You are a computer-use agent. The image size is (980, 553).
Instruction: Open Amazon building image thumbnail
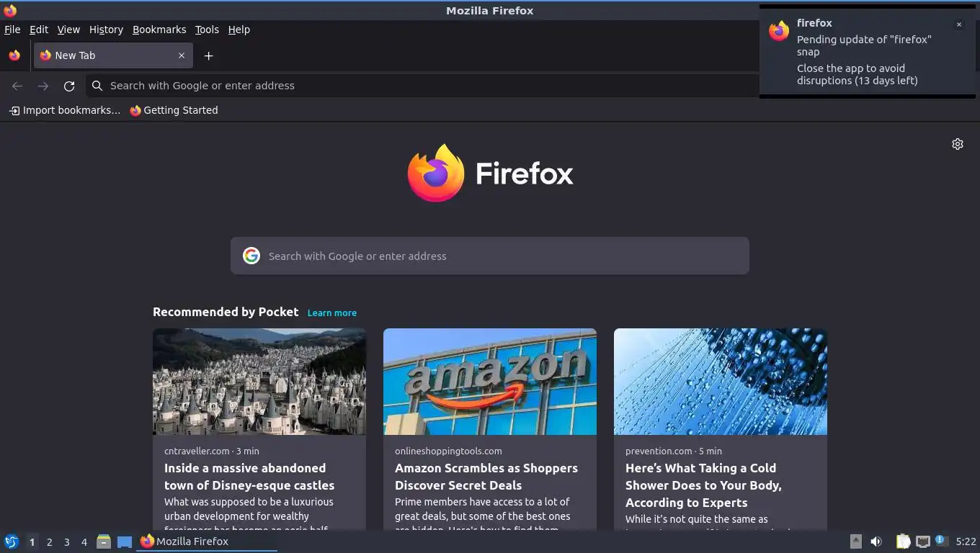click(x=490, y=382)
